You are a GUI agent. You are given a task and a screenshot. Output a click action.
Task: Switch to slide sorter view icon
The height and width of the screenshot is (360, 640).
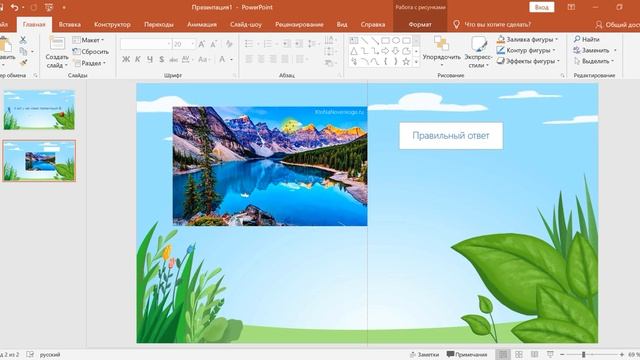tap(519, 354)
